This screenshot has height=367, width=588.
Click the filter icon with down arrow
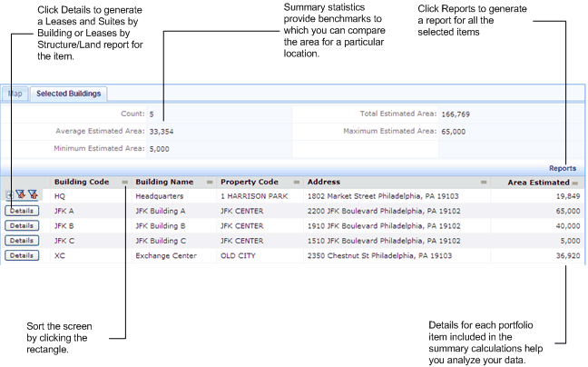(x=20, y=194)
